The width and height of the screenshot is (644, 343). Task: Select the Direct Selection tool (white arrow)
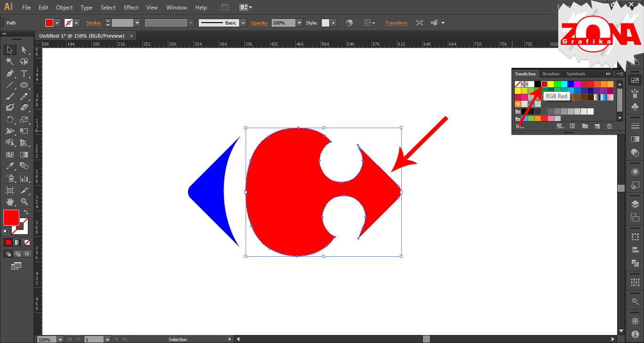coord(24,49)
